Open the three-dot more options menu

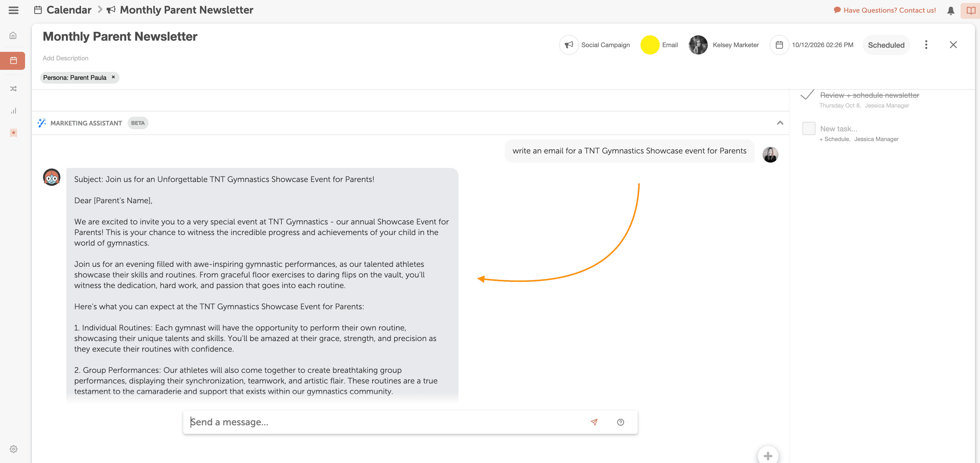point(926,45)
